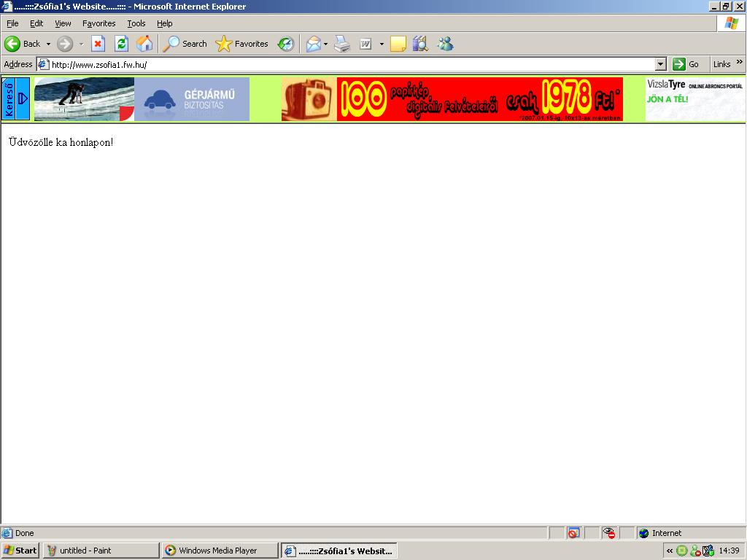
Task: Toggle the Kereső side panel
Action: 15,98
